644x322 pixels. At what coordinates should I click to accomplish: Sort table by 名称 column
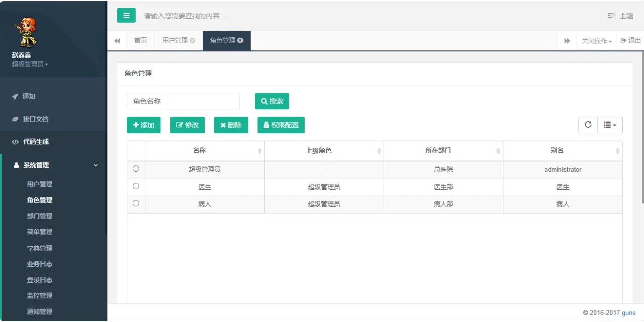coord(199,150)
